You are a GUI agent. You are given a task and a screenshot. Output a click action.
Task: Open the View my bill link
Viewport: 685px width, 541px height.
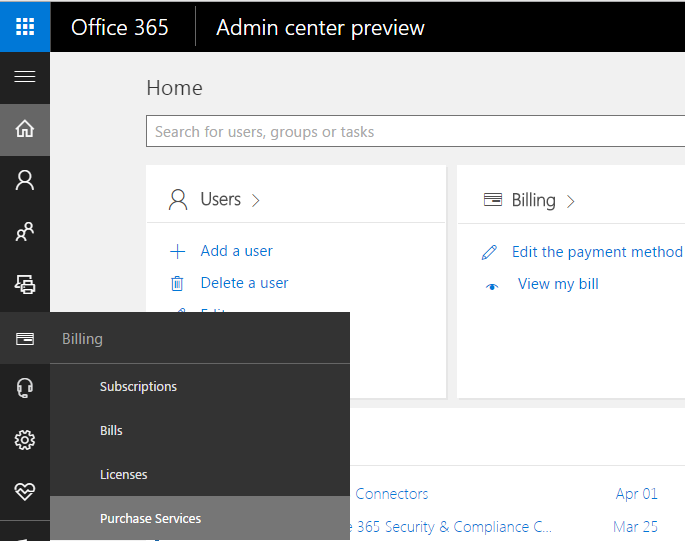(558, 284)
